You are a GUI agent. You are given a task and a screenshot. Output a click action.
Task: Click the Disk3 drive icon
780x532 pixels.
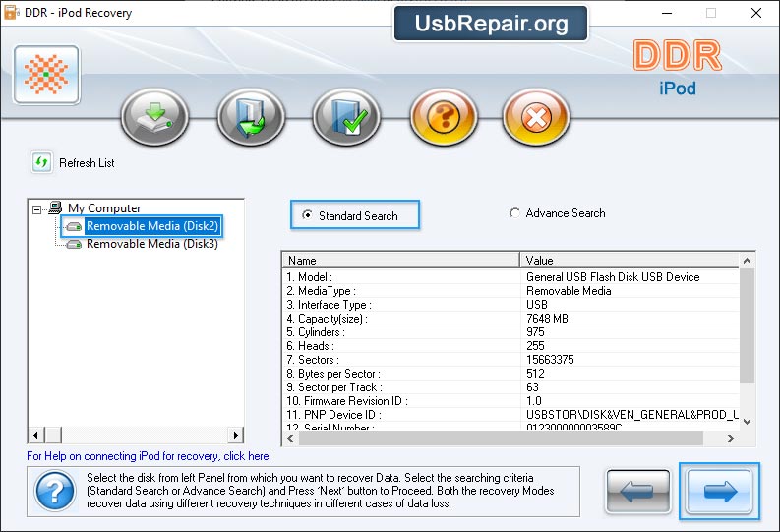(74, 244)
